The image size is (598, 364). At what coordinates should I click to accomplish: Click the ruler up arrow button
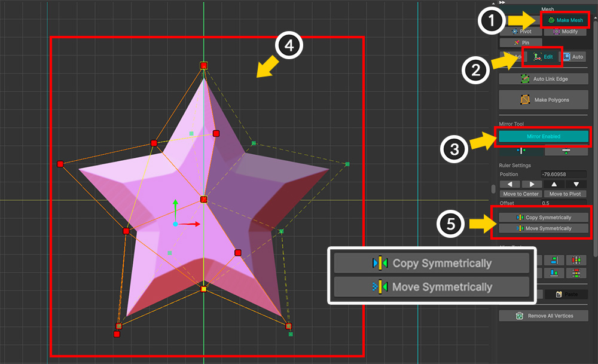[x=554, y=185]
